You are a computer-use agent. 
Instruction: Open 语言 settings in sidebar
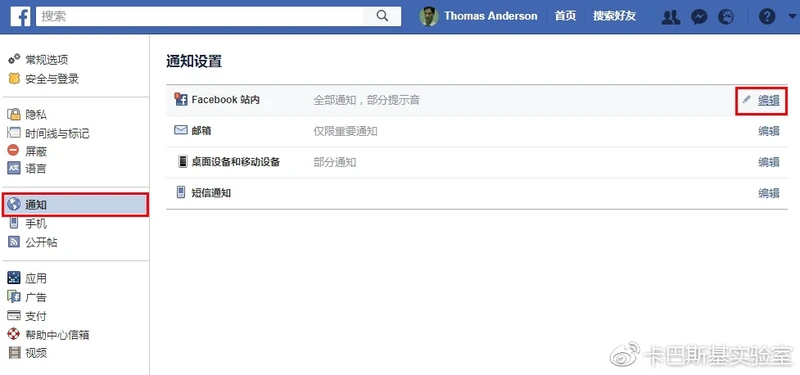tap(36, 168)
